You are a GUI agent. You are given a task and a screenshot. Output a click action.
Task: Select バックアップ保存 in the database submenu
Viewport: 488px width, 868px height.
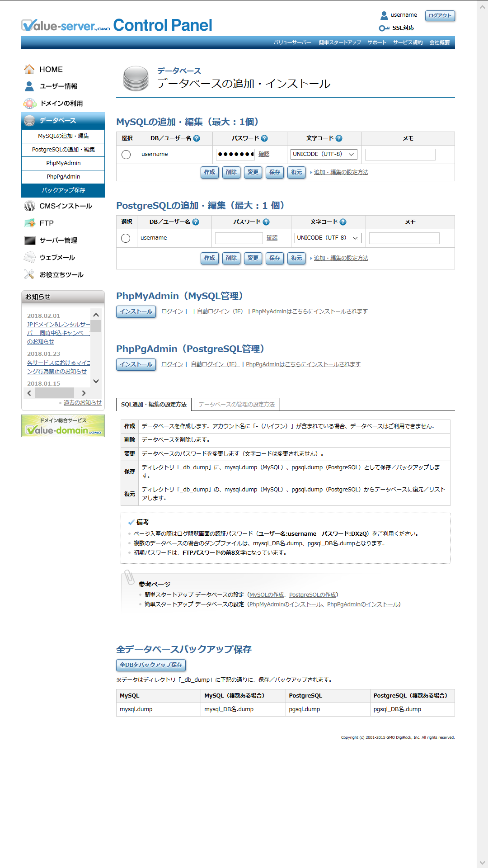pos(63,190)
